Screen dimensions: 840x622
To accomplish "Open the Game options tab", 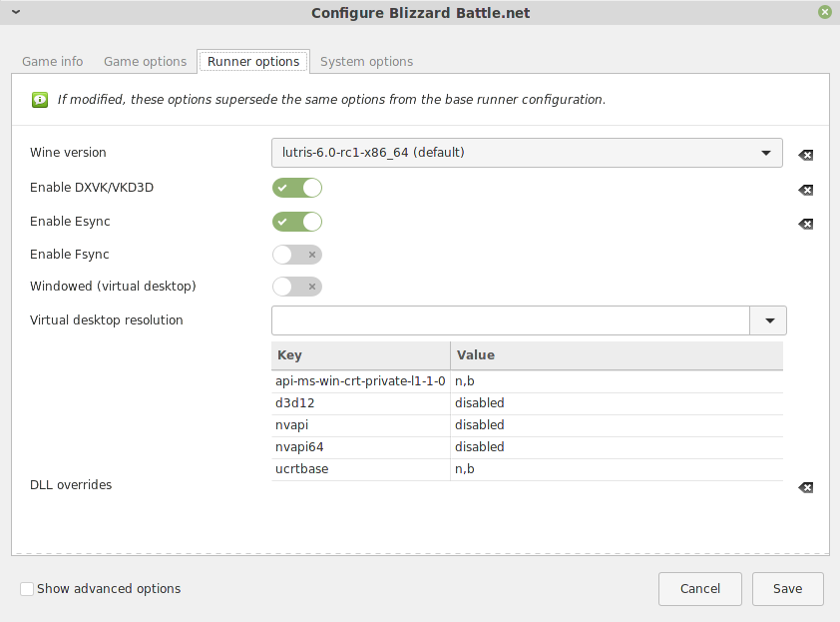I will point(146,62).
